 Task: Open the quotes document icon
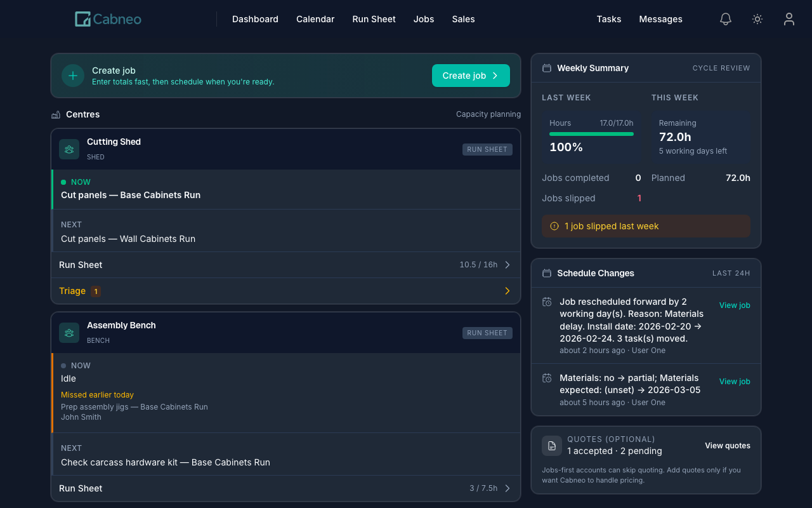coord(551,445)
